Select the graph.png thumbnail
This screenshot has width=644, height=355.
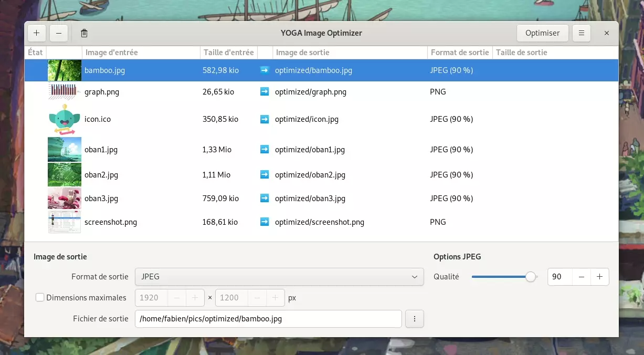65,92
